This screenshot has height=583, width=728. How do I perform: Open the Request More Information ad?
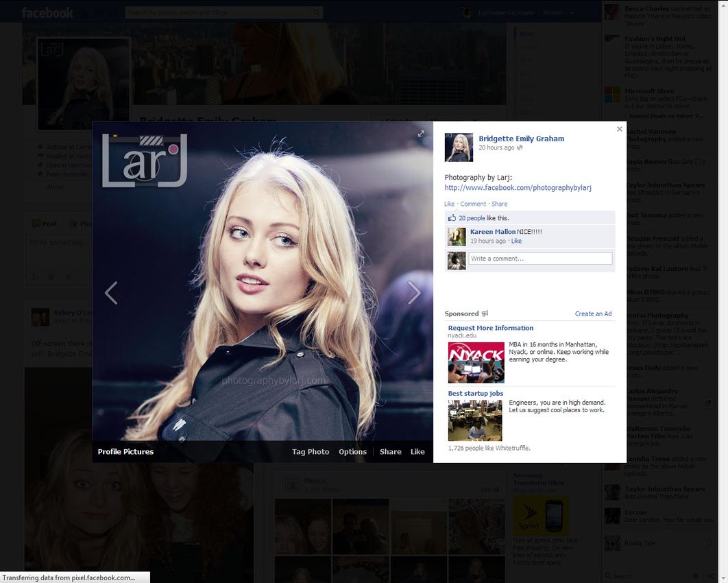point(490,328)
